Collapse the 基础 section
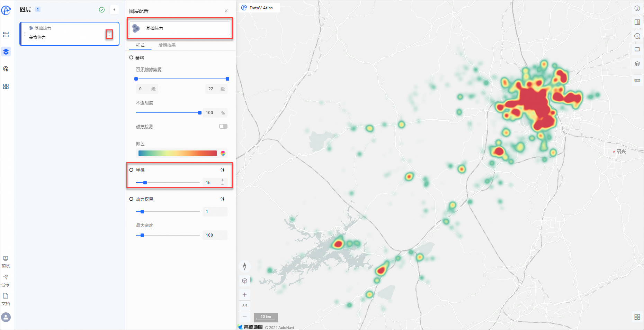The width and height of the screenshot is (644, 330). click(x=131, y=57)
